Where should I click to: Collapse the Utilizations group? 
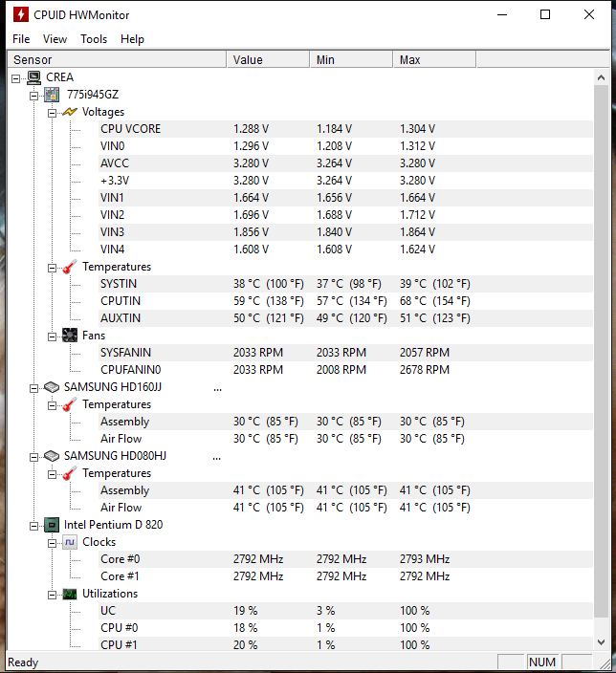(x=52, y=595)
